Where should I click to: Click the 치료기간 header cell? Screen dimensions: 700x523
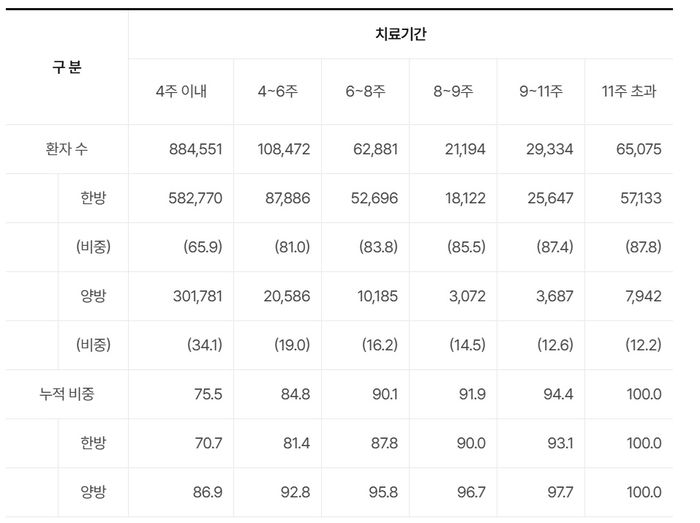pyautogui.click(x=400, y=34)
